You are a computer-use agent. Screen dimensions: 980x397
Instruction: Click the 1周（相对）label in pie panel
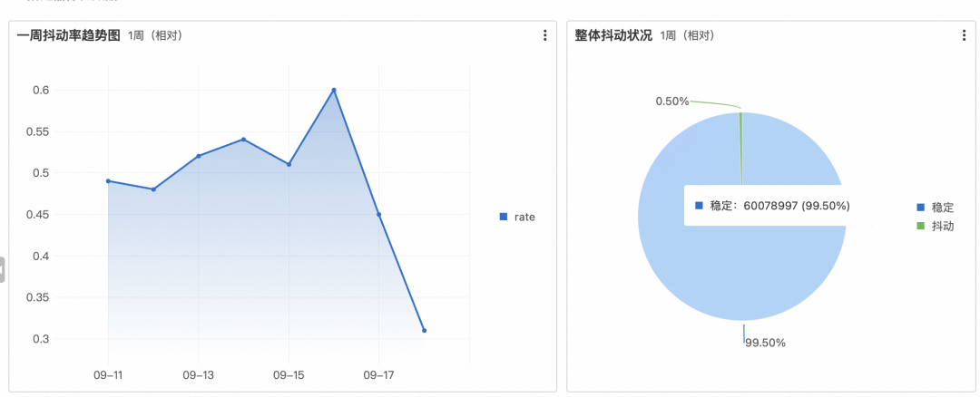point(688,35)
